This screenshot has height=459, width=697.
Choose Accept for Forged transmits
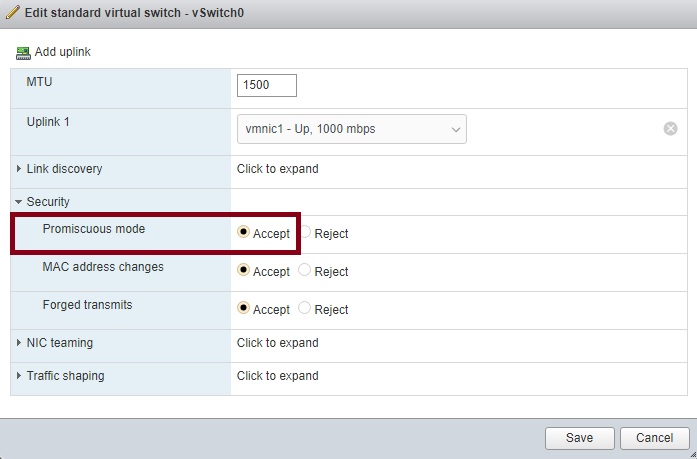coord(244,308)
